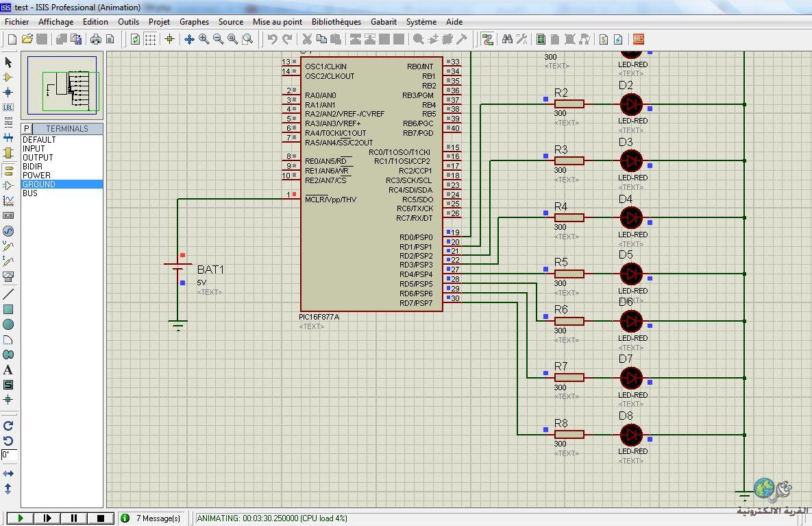Open the Affichage menu

pos(56,22)
